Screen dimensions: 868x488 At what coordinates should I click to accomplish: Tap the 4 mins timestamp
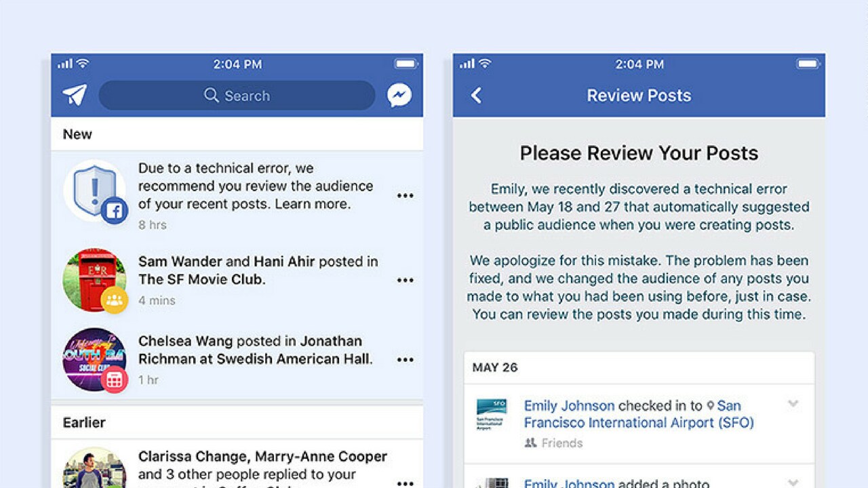[157, 300]
